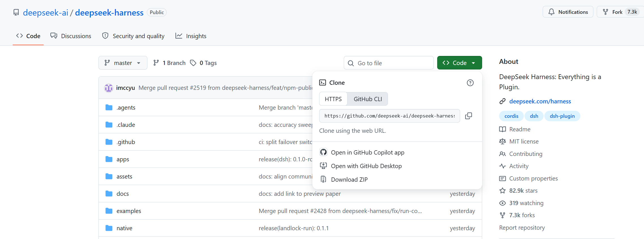Open the master branch dropdown

123,63
